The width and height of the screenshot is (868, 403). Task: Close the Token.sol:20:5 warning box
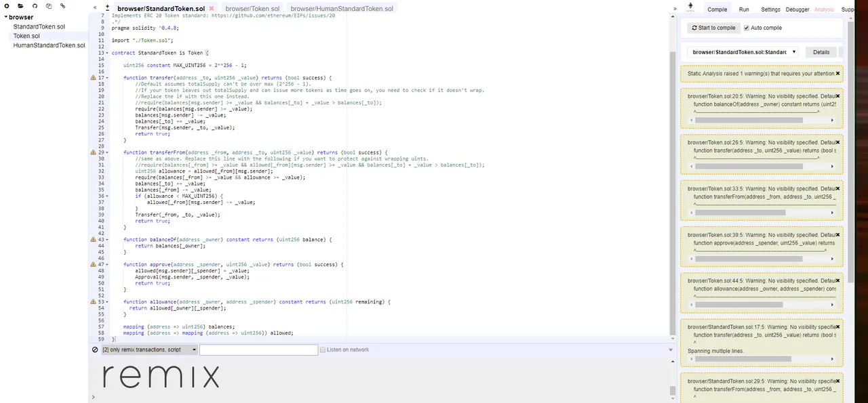(838, 96)
